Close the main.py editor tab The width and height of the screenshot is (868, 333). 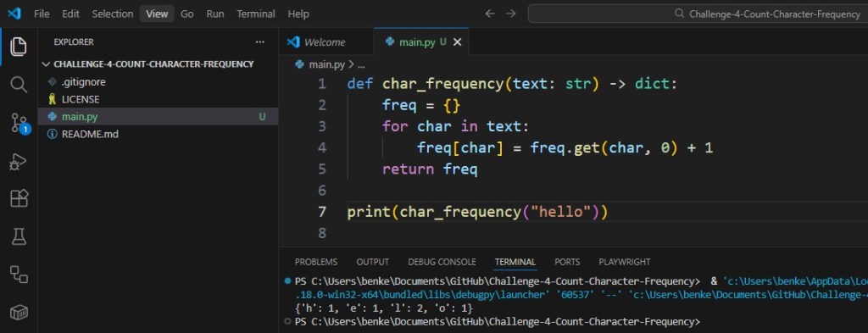(x=457, y=42)
